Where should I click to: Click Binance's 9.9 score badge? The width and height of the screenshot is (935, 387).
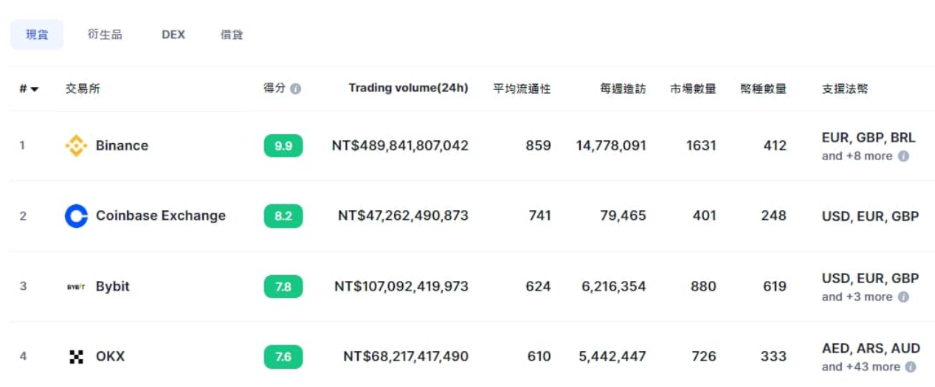[x=283, y=145]
